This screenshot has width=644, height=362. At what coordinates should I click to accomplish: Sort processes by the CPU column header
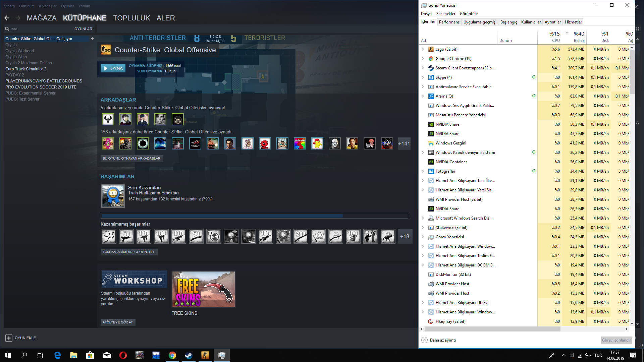click(550, 37)
